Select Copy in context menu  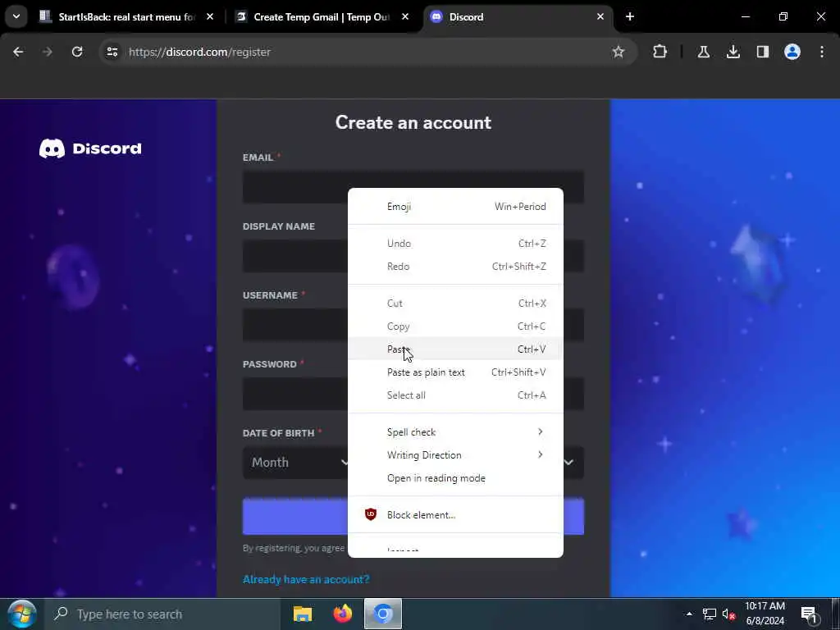[455, 326]
